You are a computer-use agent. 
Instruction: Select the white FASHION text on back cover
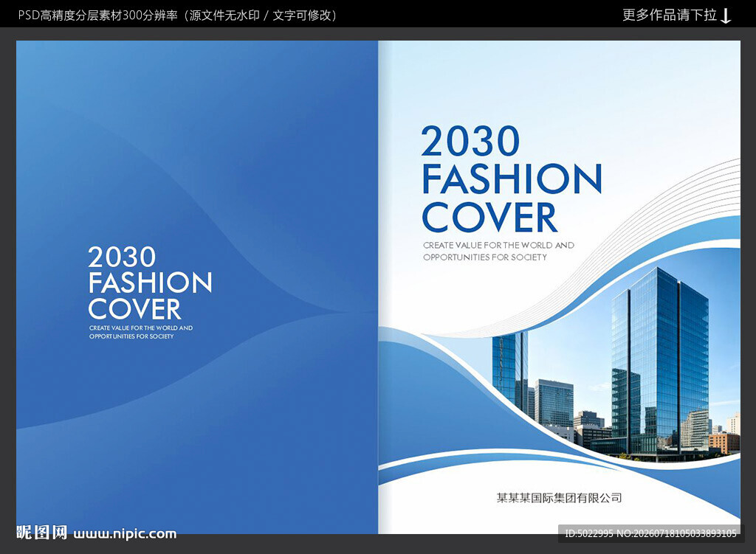pyautogui.click(x=150, y=283)
